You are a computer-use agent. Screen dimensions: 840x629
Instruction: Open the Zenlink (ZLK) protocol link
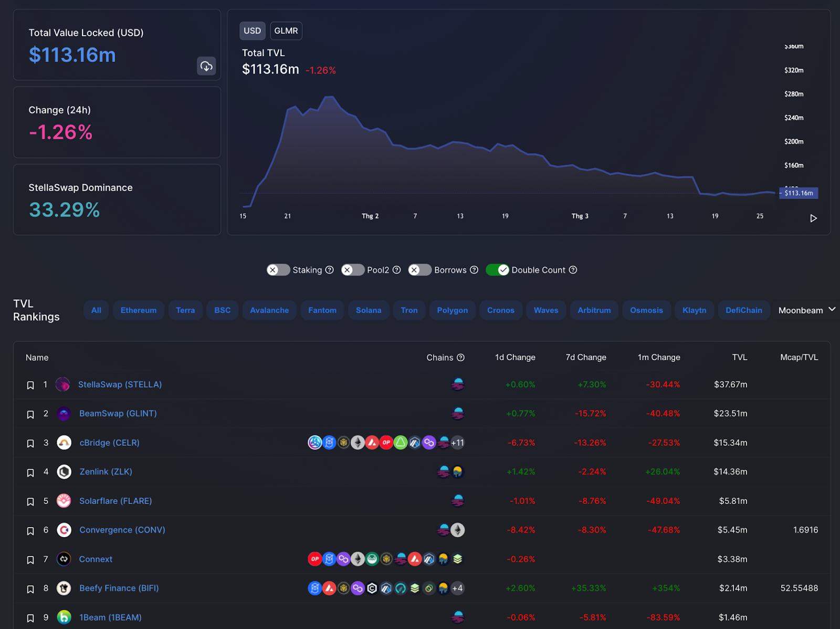click(x=106, y=471)
